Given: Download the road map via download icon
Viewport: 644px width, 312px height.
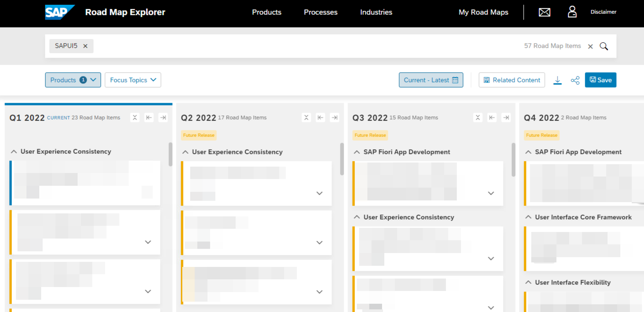Looking at the screenshot, I should (x=557, y=80).
